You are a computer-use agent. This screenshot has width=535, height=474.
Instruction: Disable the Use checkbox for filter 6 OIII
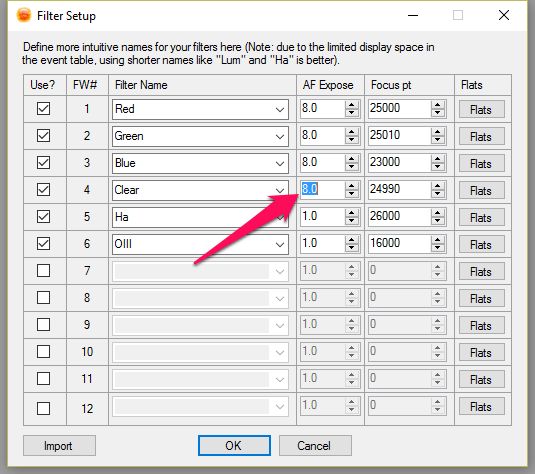[43, 244]
